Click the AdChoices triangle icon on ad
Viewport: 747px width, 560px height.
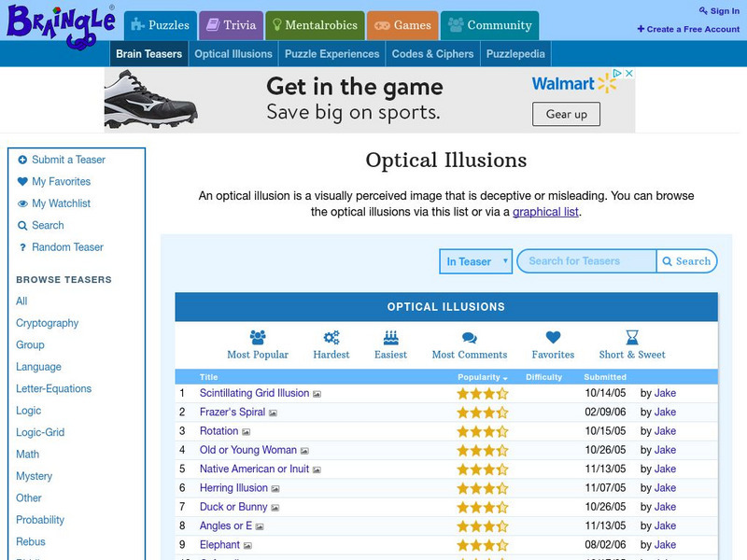pyautogui.click(x=617, y=73)
